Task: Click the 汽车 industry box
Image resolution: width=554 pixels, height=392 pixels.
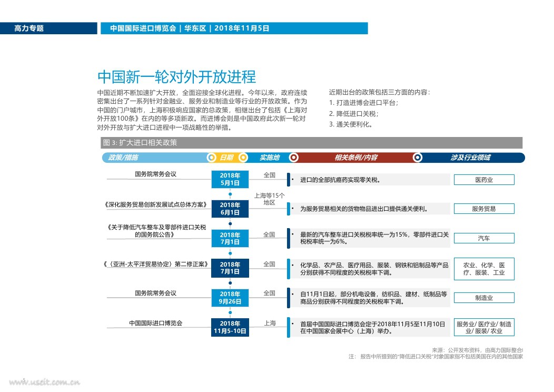Action: 484,238
